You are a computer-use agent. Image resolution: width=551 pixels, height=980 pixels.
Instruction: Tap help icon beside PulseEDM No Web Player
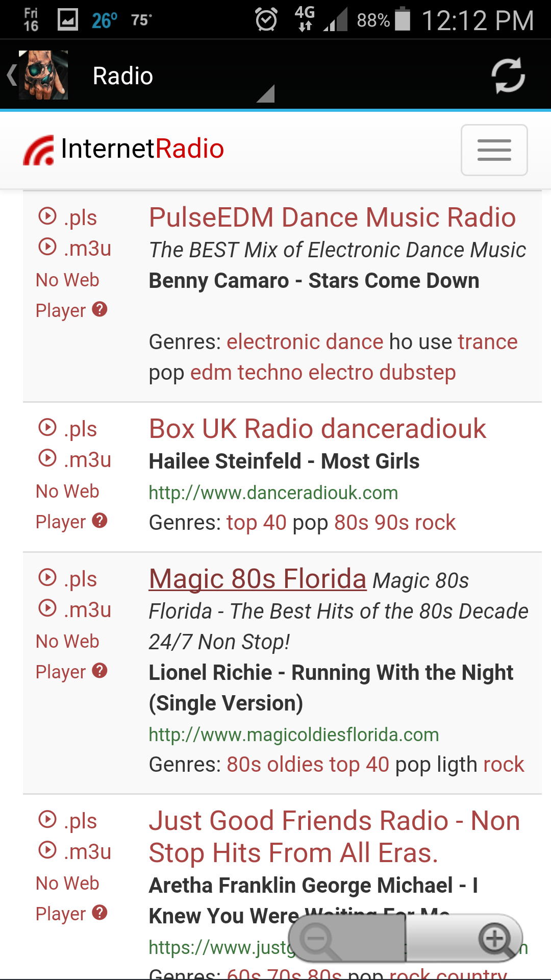click(100, 309)
